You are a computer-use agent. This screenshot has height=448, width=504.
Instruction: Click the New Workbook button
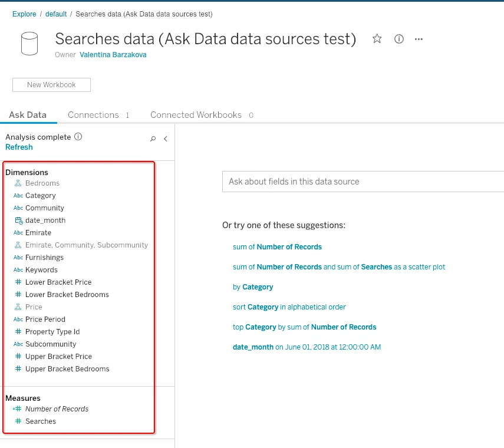tap(51, 85)
